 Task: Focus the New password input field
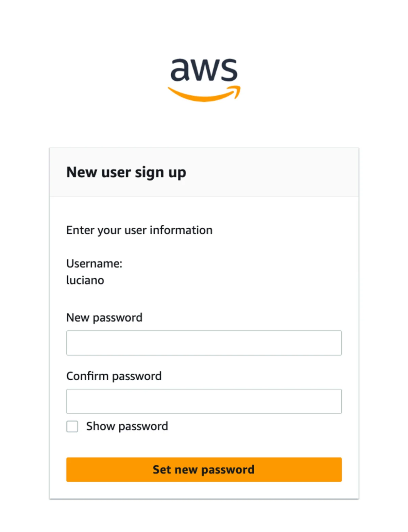tap(204, 343)
